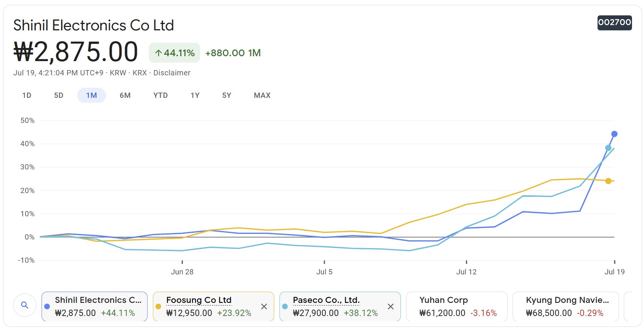
Task: View the 5Y chart range
Action: 227,96
